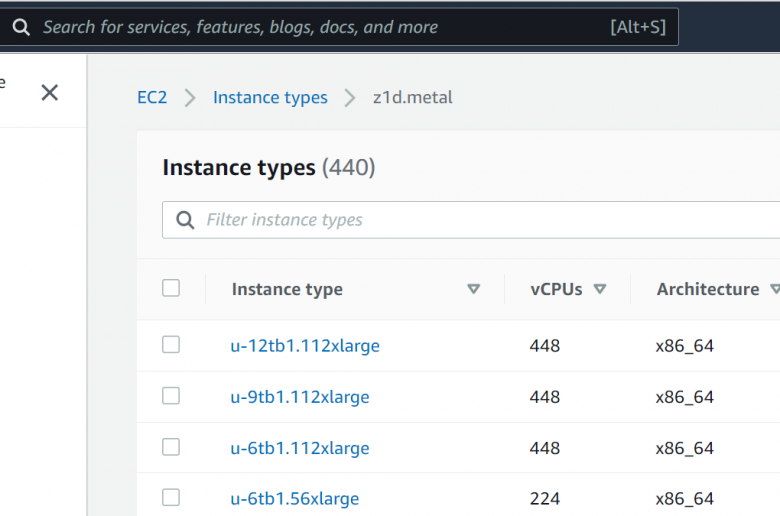Click vCPUs value 224 for u-6tb1.56xlarge
Viewport: 780px width, 516px height.
[545, 499]
